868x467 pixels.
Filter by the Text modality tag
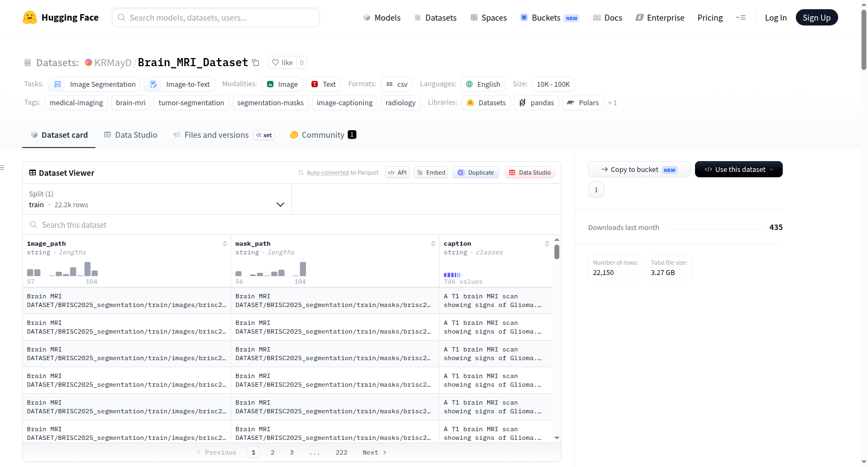coord(323,84)
